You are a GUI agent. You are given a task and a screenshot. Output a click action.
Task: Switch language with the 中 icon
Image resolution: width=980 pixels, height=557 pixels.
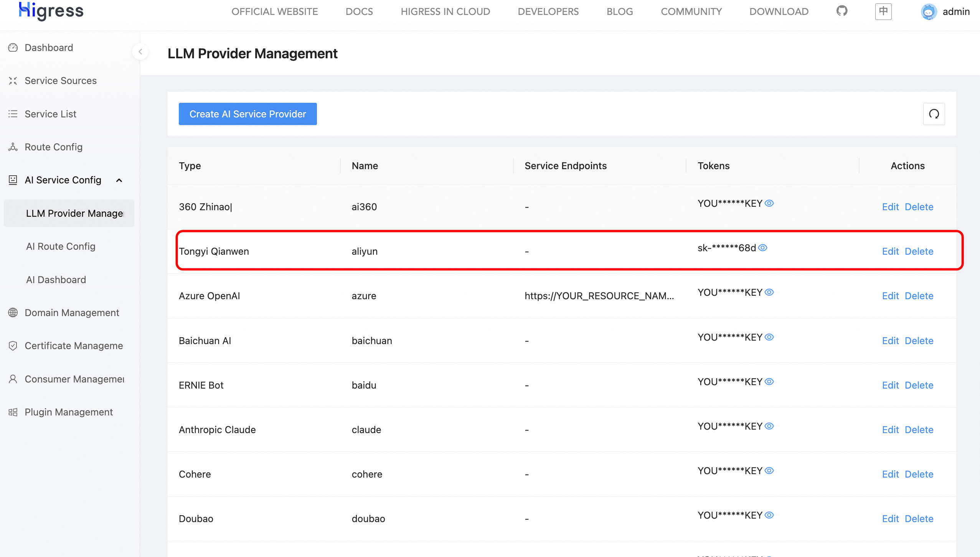(x=883, y=11)
